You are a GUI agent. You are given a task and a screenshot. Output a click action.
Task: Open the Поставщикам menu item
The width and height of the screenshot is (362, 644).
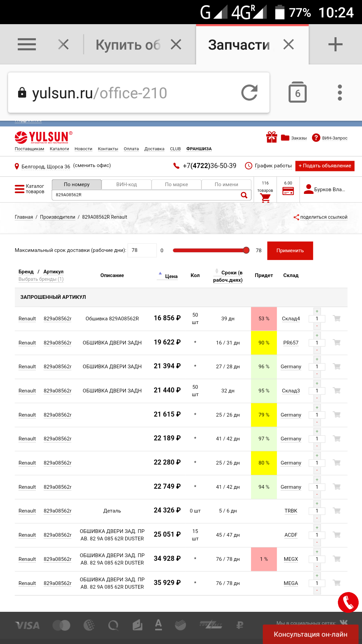tap(29, 149)
